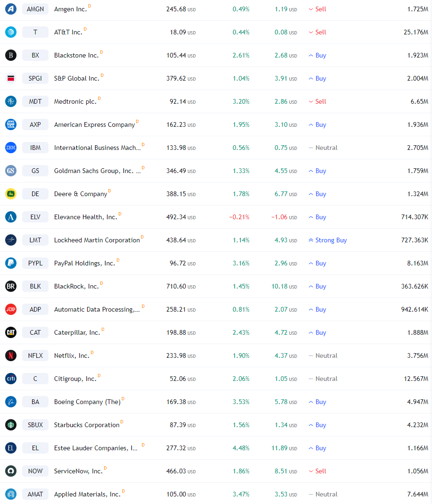Click the 3.53% change for Boeing

click(x=241, y=402)
